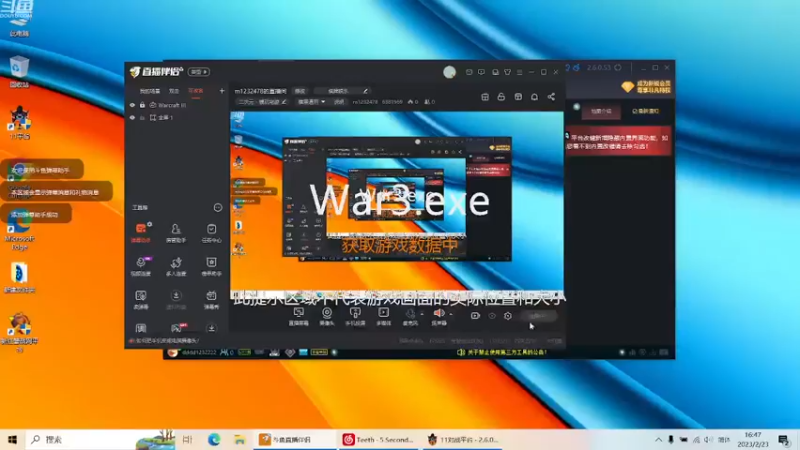Open the toolbox more-options circle icon
Image resolution: width=800 pixels, height=450 pixels.
[x=217, y=207]
